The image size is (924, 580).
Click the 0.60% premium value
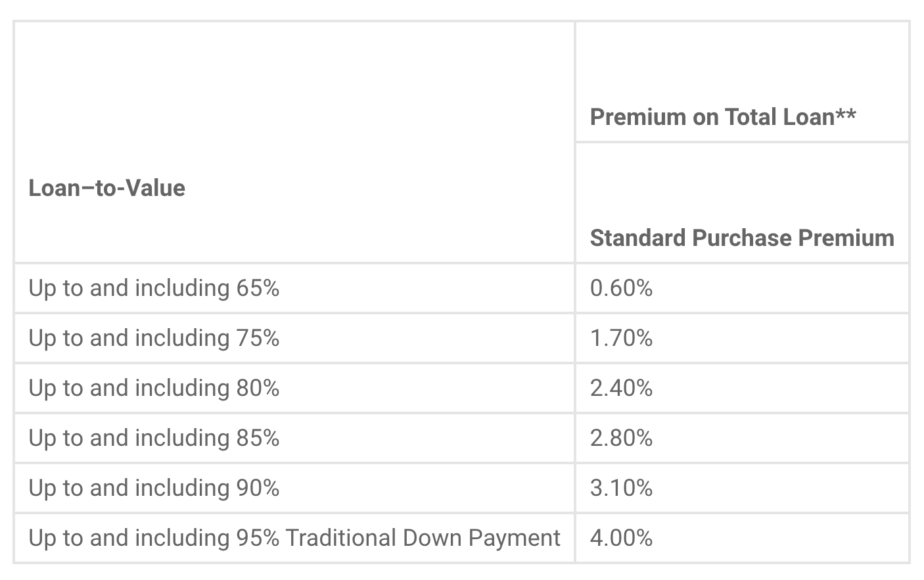(621, 288)
